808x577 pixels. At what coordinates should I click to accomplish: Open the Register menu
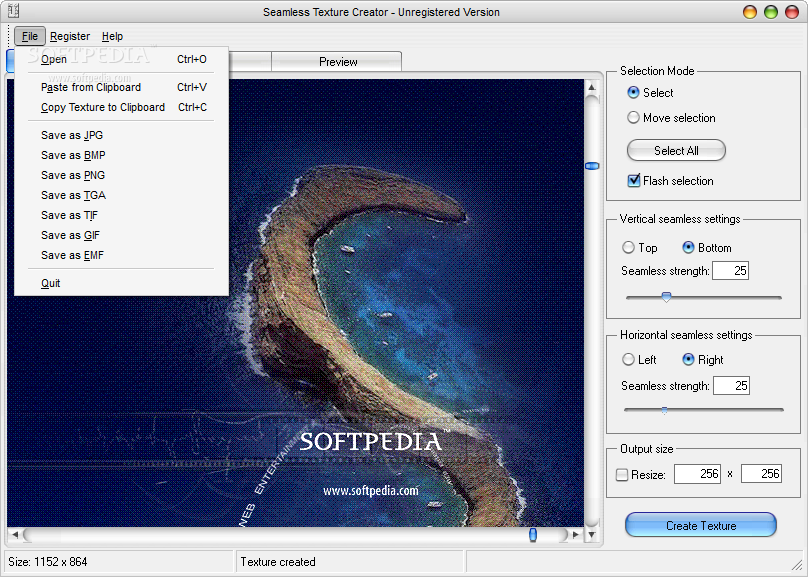click(70, 36)
